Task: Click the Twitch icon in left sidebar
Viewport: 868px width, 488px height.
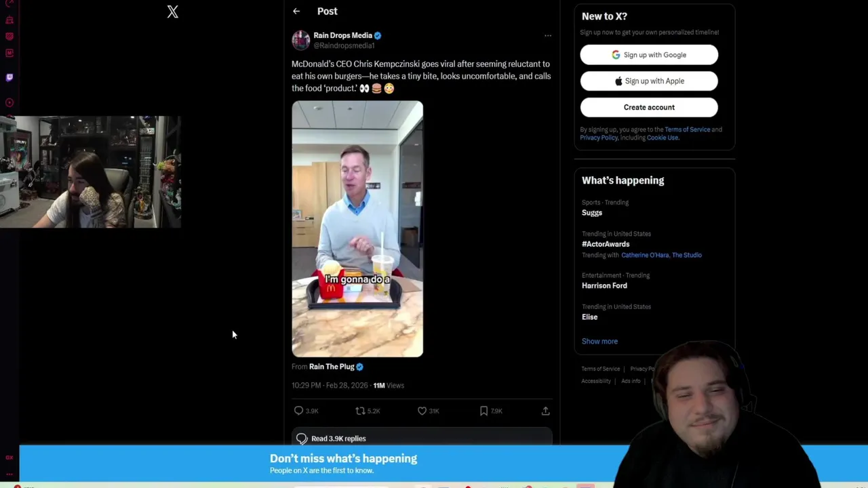Action: click(x=9, y=77)
